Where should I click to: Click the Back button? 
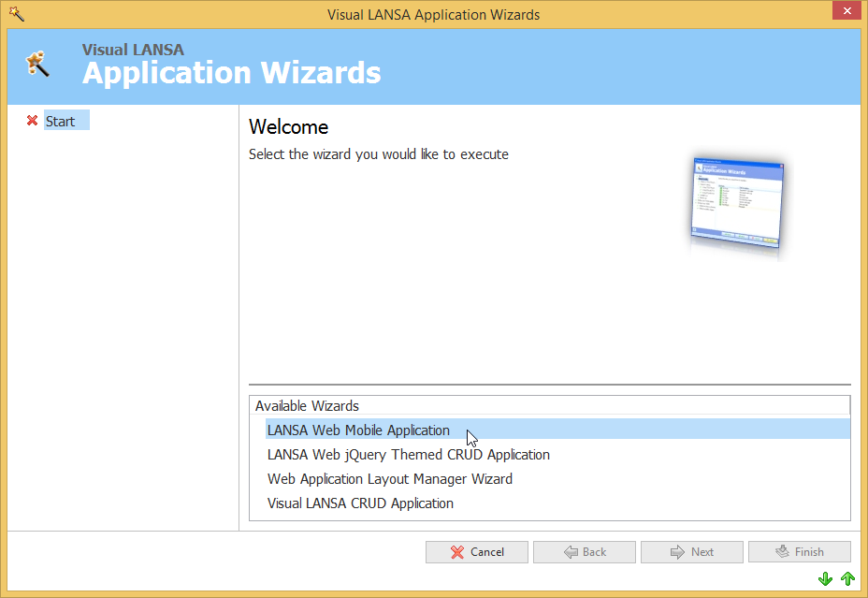[x=584, y=552]
